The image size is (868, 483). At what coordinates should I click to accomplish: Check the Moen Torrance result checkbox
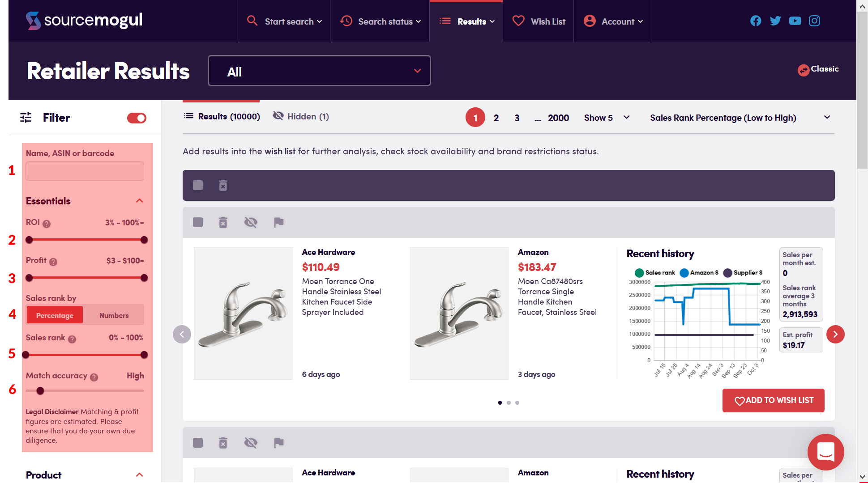[198, 222]
